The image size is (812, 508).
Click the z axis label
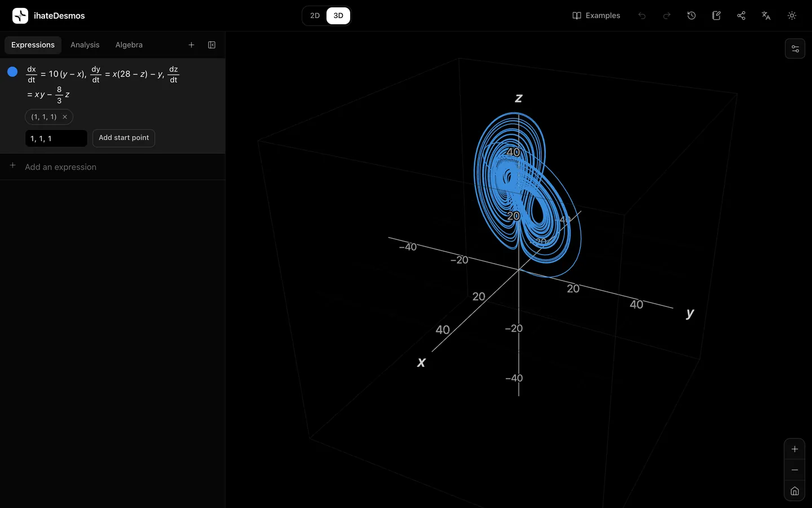[x=519, y=98]
